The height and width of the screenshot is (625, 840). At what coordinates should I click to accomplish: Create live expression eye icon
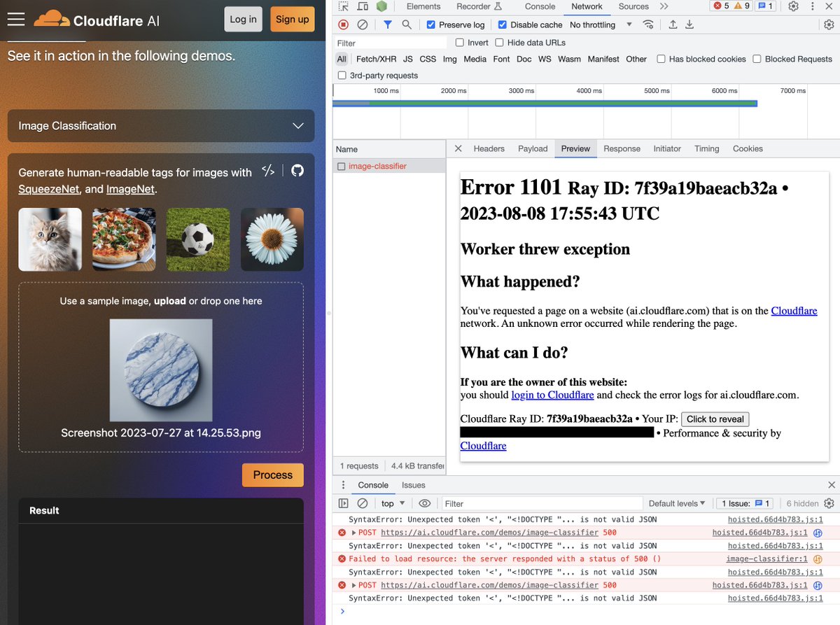click(x=424, y=503)
